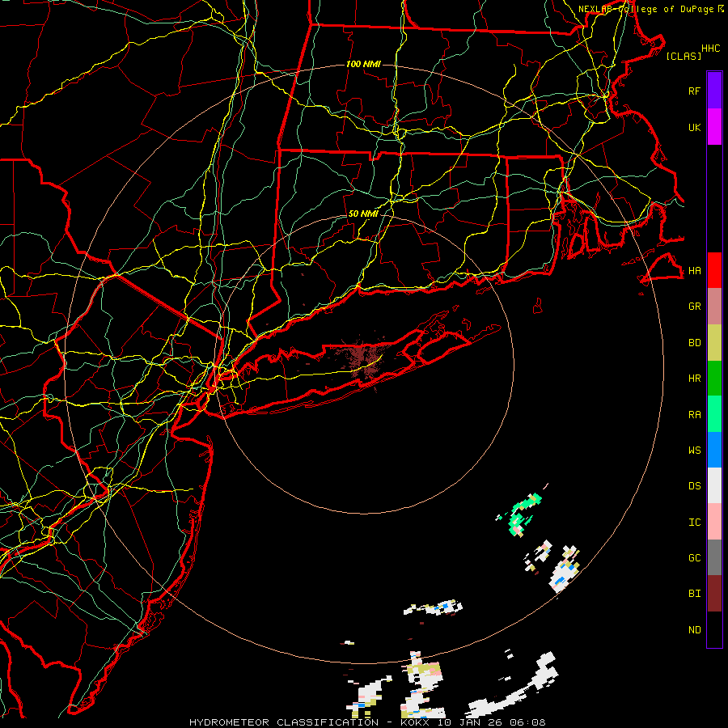Screen dimensions: 728x728
Task: Click the 'DS' legend label text
Action: click(x=694, y=486)
